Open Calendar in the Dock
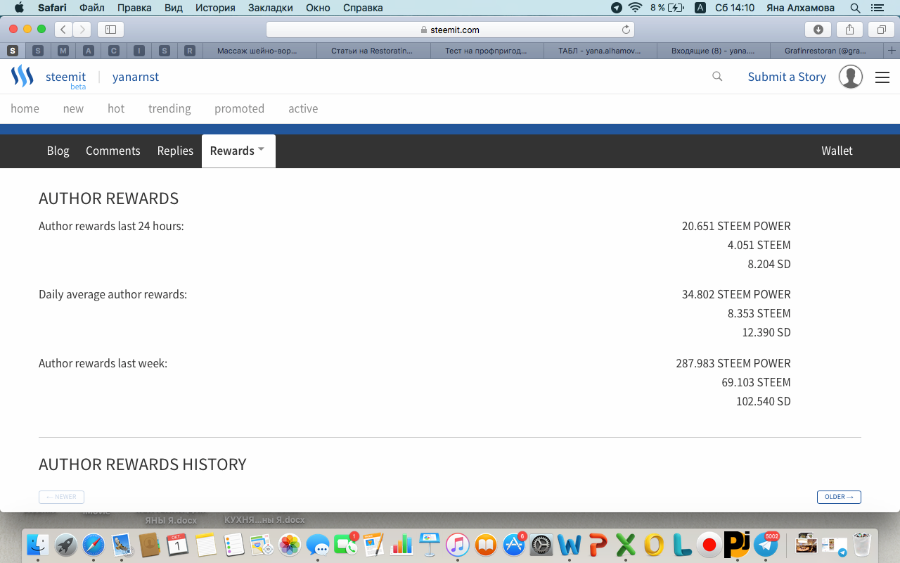The width and height of the screenshot is (900, 563). (177, 544)
